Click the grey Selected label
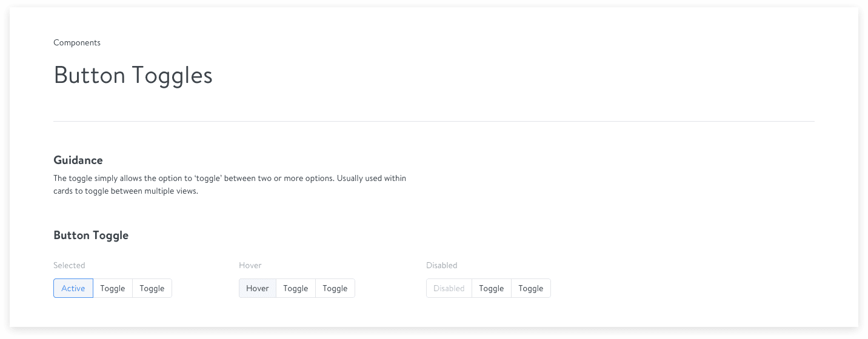 pyautogui.click(x=69, y=265)
